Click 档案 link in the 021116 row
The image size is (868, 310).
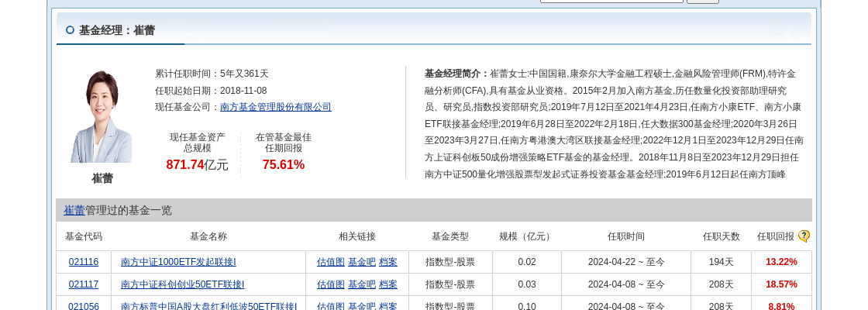tap(388, 262)
